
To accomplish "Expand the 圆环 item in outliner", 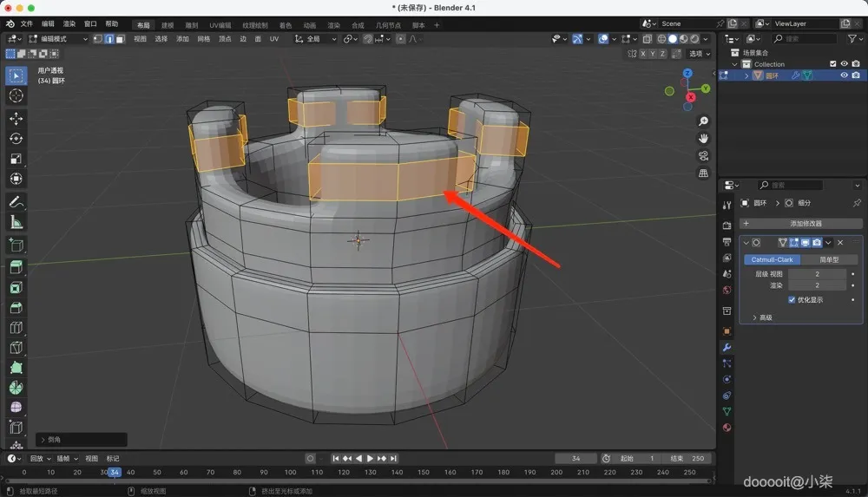I will 746,75.
